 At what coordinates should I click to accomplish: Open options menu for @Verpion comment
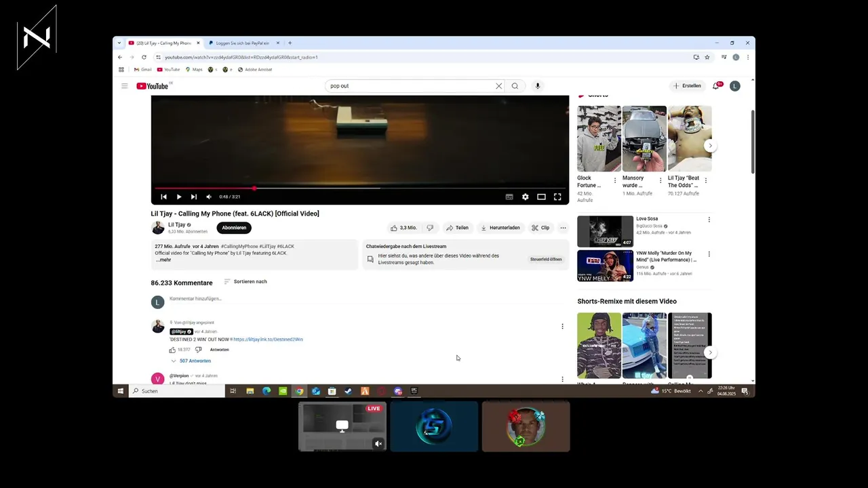tap(562, 379)
